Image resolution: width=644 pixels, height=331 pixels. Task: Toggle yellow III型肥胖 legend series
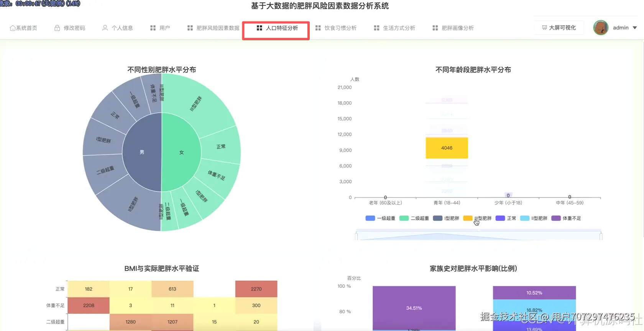477,218
